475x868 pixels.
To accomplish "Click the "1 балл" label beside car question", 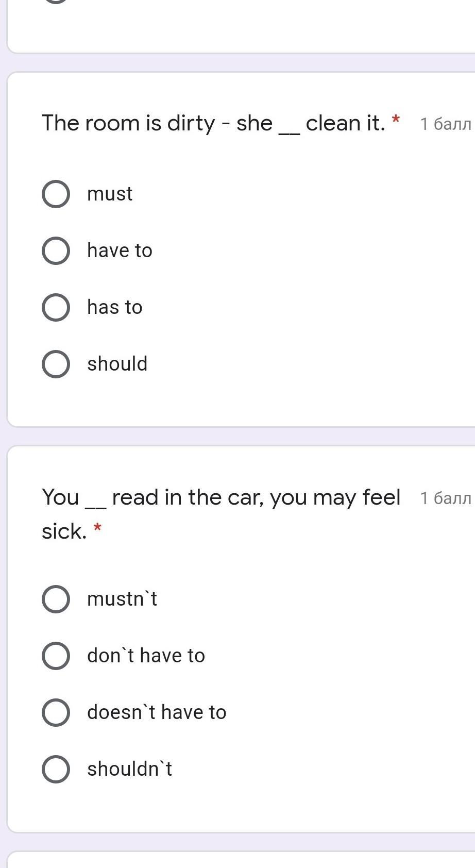I will pos(446,498).
